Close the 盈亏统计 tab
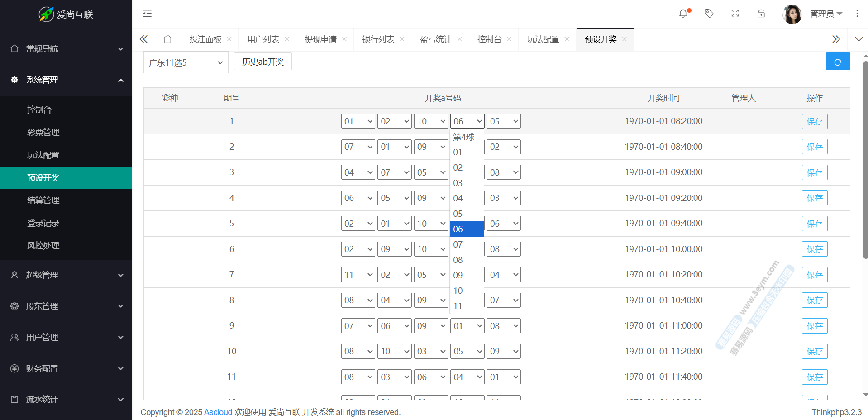Viewport: 868px width, 420px height. pyautogui.click(x=459, y=39)
